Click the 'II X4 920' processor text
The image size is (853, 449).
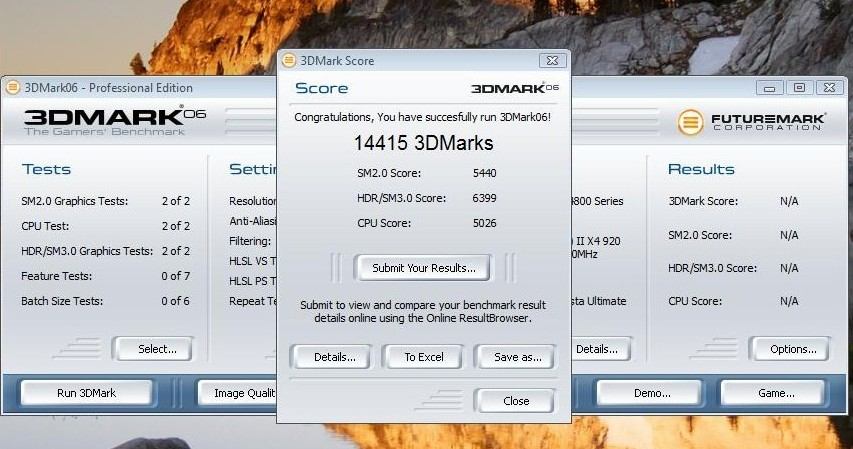[596, 241]
